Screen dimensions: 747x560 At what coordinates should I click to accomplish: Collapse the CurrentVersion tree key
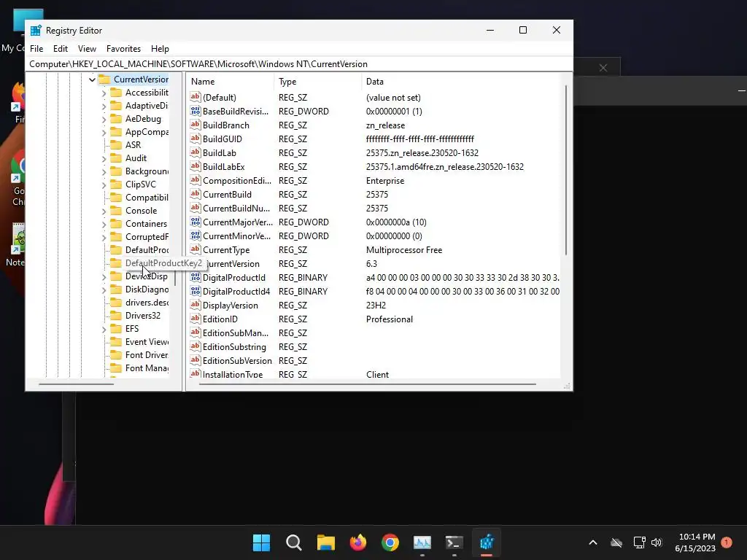[92, 79]
